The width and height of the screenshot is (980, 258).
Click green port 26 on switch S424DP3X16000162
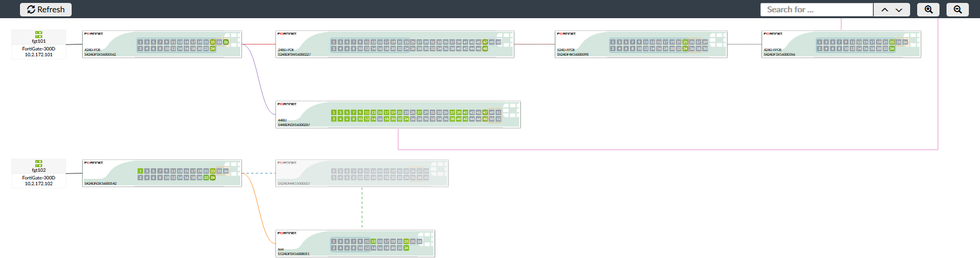coord(226,42)
